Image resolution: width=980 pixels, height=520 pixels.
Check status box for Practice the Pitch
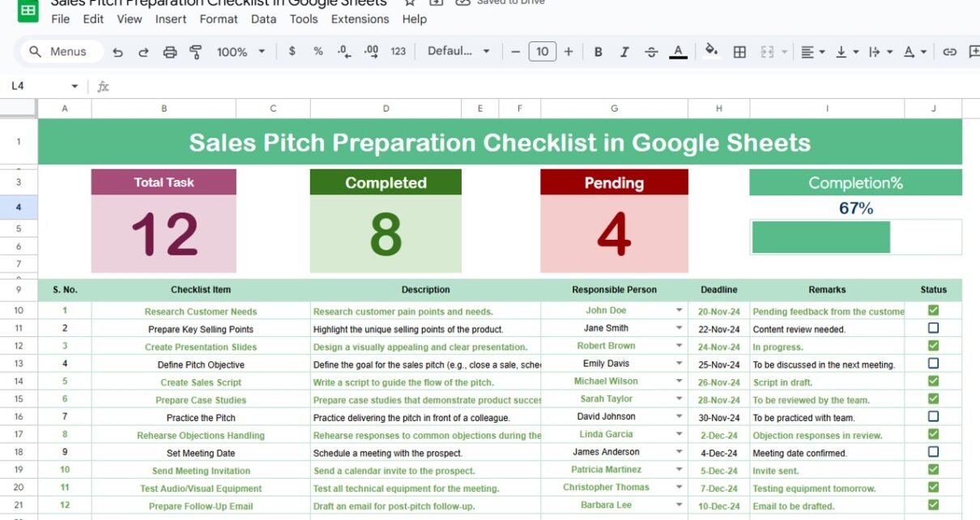pyautogui.click(x=933, y=416)
